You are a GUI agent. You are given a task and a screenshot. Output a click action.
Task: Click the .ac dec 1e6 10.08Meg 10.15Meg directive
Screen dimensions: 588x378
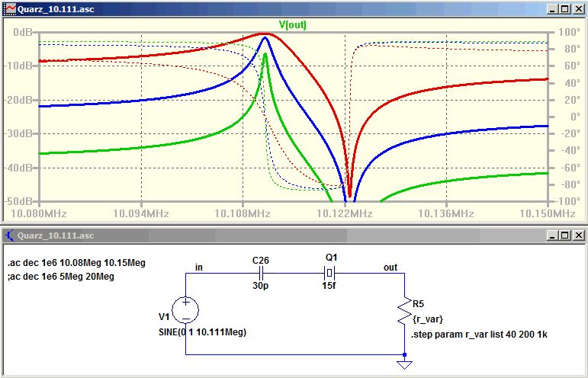click(x=76, y=263)
